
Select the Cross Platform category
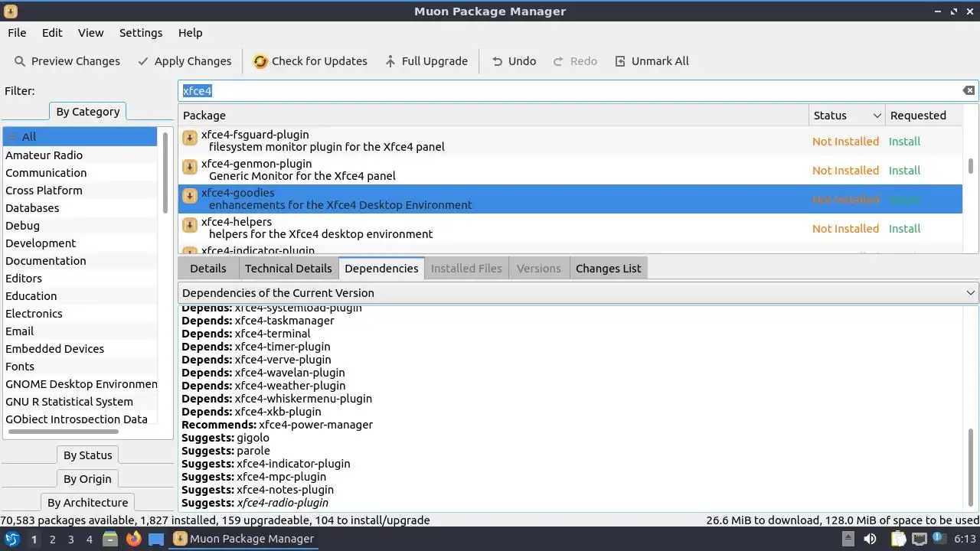pyautogui.click(x=80, y=191)
